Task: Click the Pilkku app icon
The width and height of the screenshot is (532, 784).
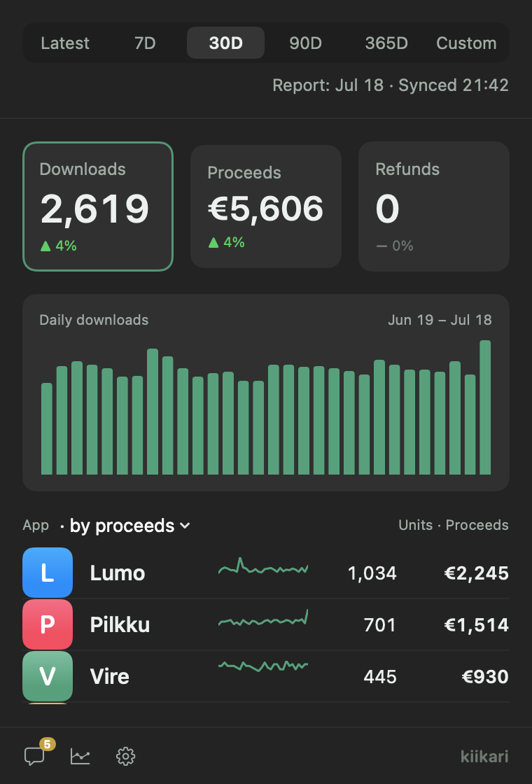Action: coord(48,624)
